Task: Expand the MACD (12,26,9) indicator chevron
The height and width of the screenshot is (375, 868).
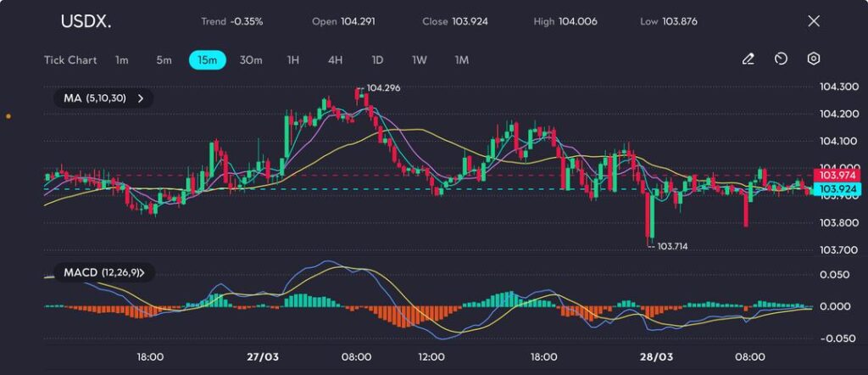Action: [142, 272]
